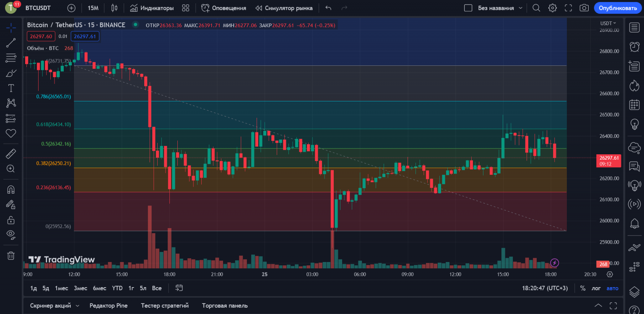Click the "Опубликовать" button
This screenshot has width=644, height=314.
click(618, 8)
